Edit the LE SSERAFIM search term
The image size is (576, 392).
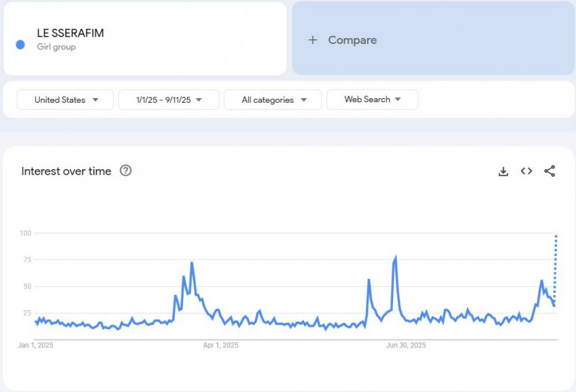tap(70, 33)
